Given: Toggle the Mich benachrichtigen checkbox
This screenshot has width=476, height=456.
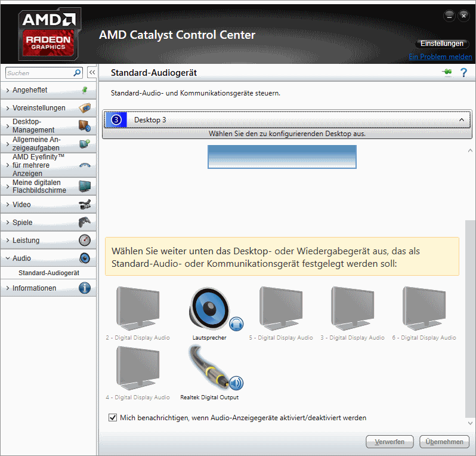Looking at the screenshot, I should click(x=113, y=417).
